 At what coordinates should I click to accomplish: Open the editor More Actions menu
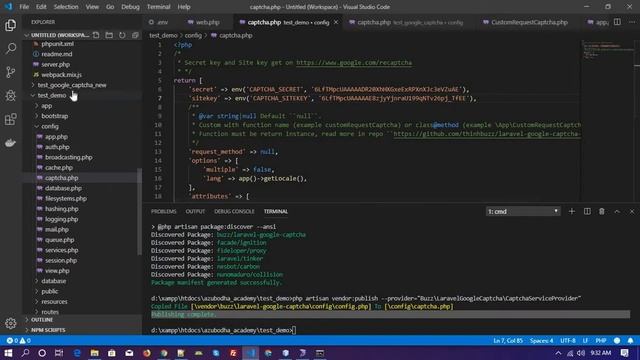[631, 22]
